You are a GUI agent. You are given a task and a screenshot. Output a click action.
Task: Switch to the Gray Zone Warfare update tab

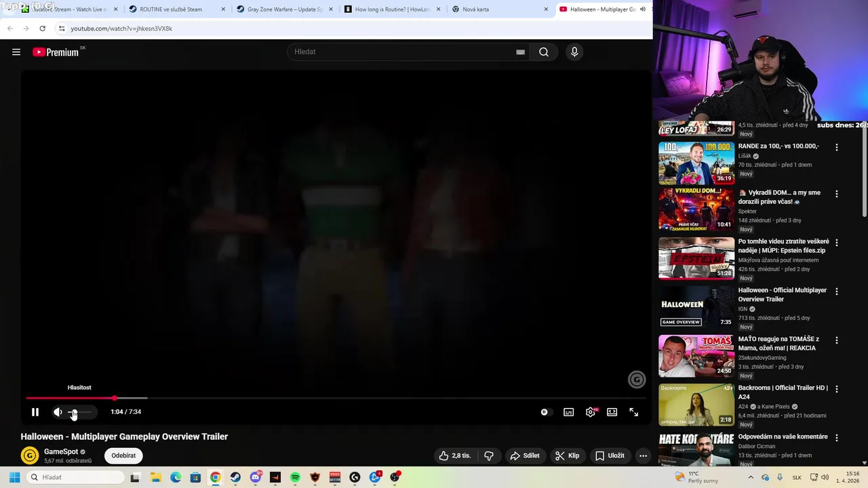(x=284, y=9)
